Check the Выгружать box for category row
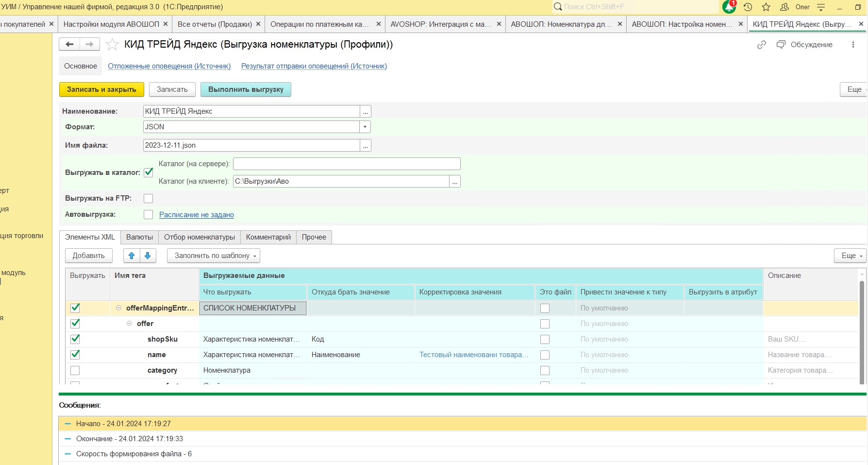868x465 pixels. 75,370
